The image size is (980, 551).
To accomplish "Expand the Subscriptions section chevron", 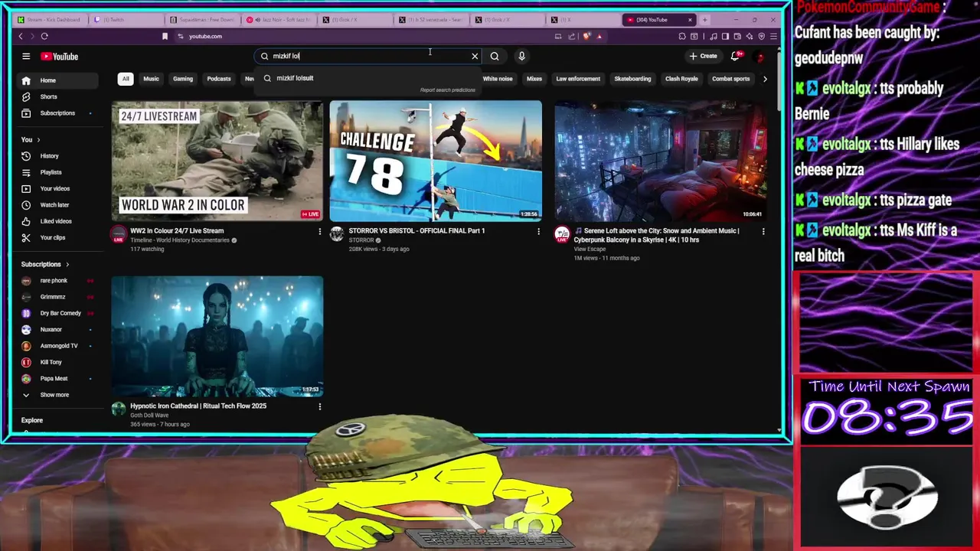I will tap(67, 264).
